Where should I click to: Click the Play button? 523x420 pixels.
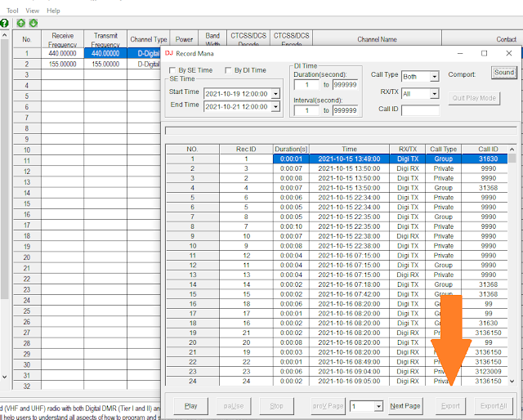[190, 406]
